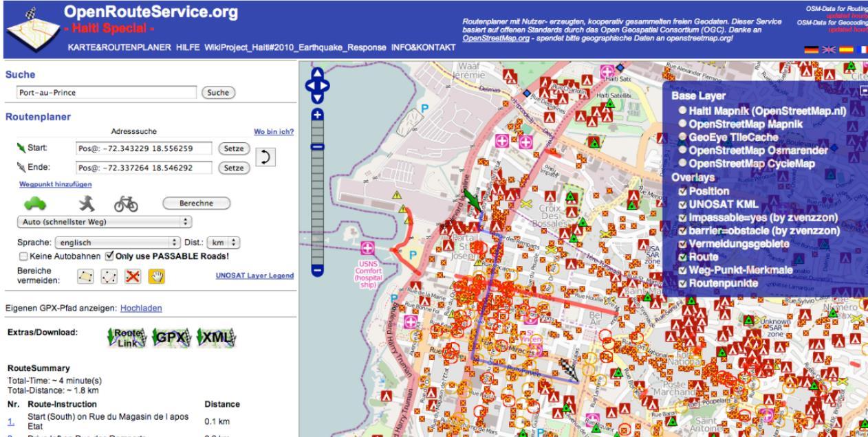Click the Suche search button
Viewport: 868px width, 437px height.
pos(217,92)
